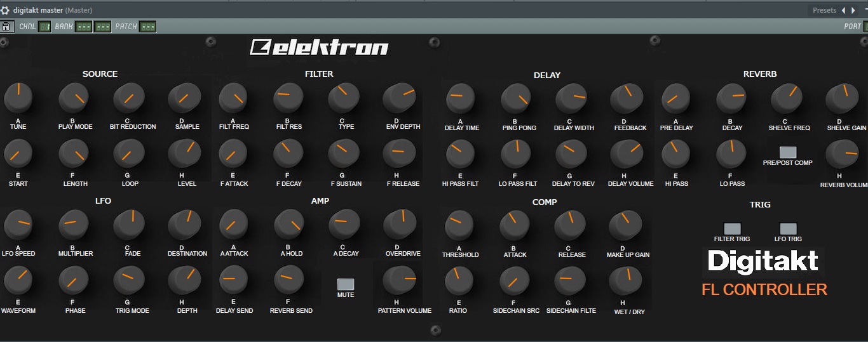Viewport: 868px width, 342px height.
Task: Toggle the FILTER TRIG button
Action: tap(732, 228)
